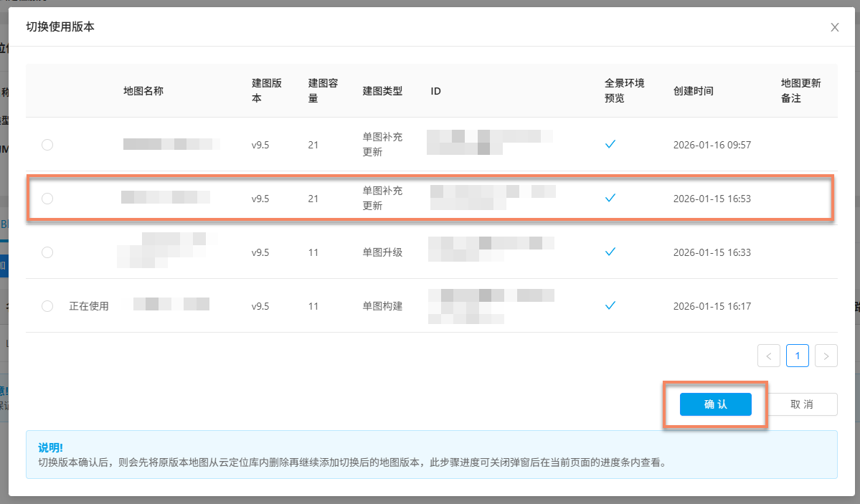
Task: Click panorama preview checkmark in 16:53 row
Action: (x=610, y=199)
